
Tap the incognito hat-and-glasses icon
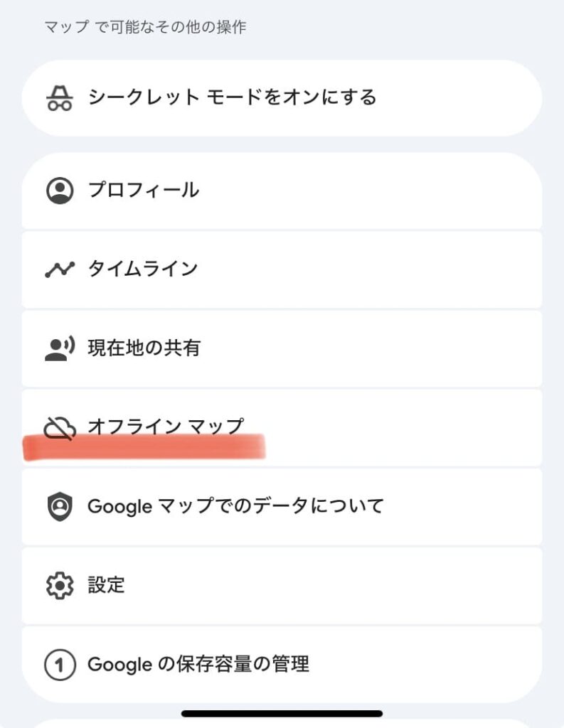[x=60, y=98]
